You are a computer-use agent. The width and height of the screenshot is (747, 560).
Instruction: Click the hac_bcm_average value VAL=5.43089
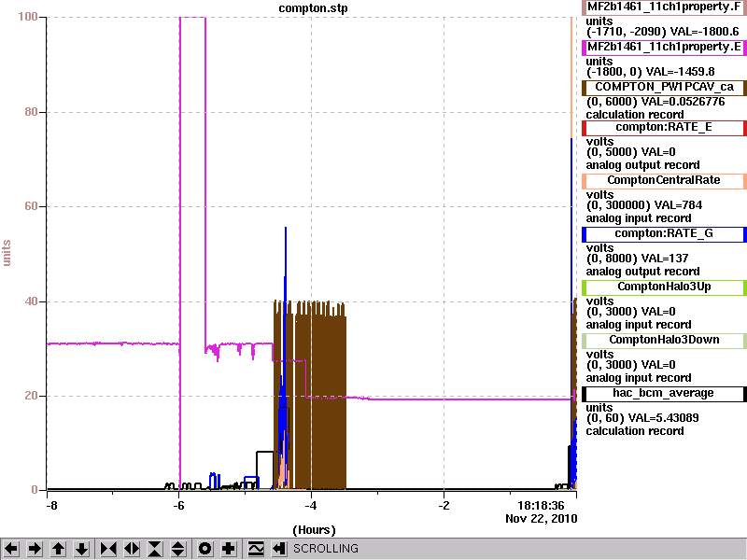pyautogui.click(x=663, y=418)
